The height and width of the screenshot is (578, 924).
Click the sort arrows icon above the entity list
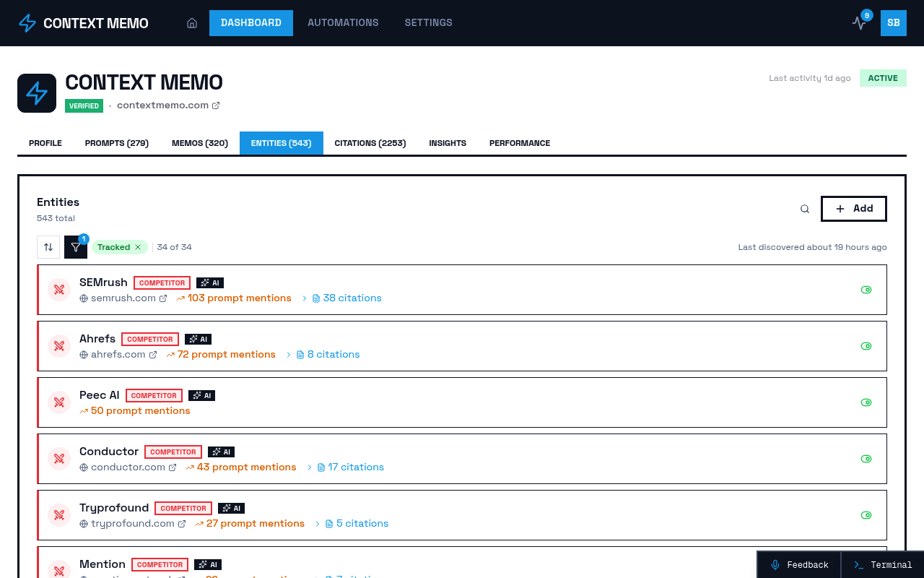(48, 246)
